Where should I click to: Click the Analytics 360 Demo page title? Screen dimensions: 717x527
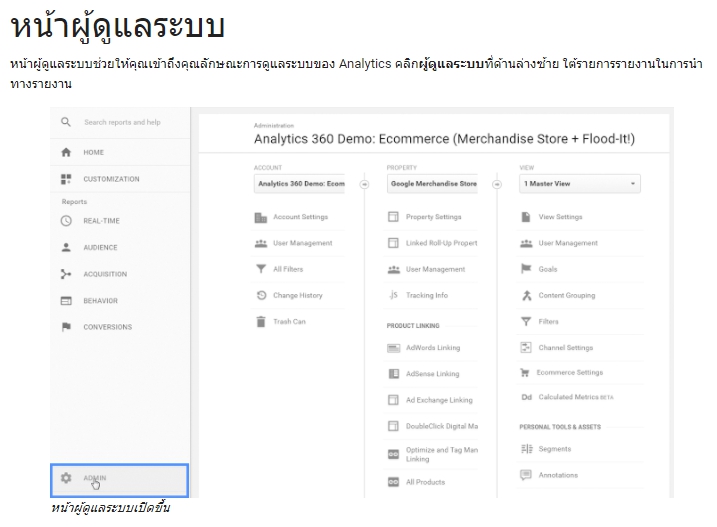[444, 139]
